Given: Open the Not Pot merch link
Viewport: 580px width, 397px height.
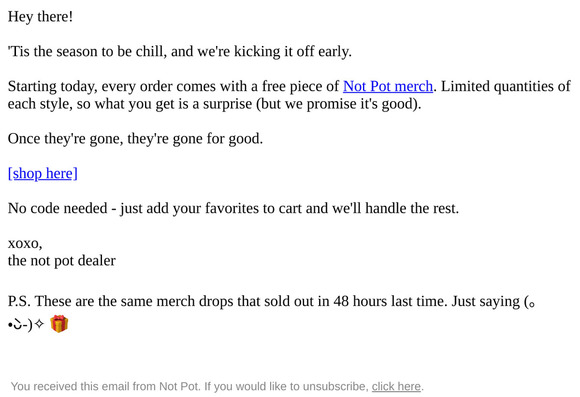Looking at the screenshot, I should tap(388, 86).
